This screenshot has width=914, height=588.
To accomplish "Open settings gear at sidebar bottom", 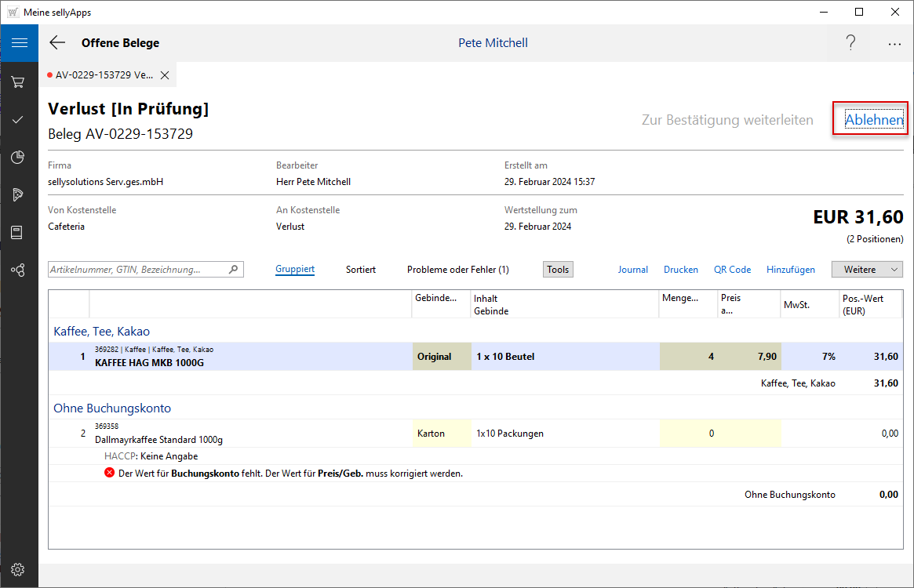I will pos(18,569).
